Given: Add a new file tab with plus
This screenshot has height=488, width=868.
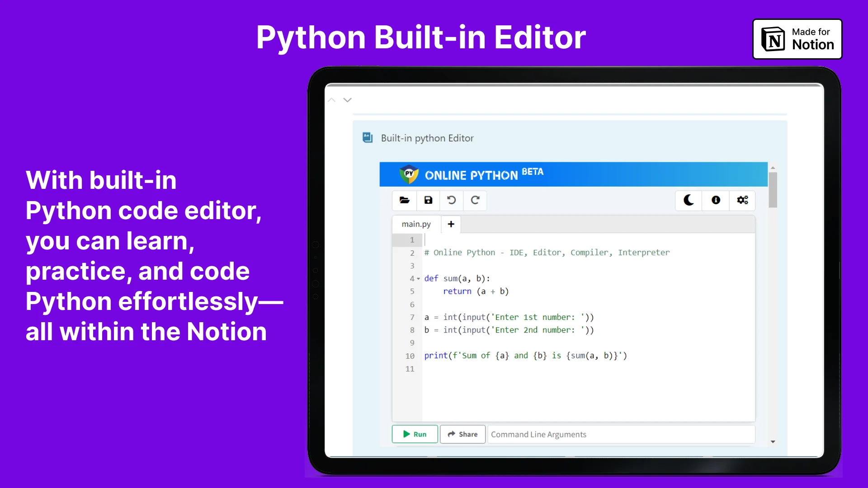Looking at the screenshot, I should (451, 224).
